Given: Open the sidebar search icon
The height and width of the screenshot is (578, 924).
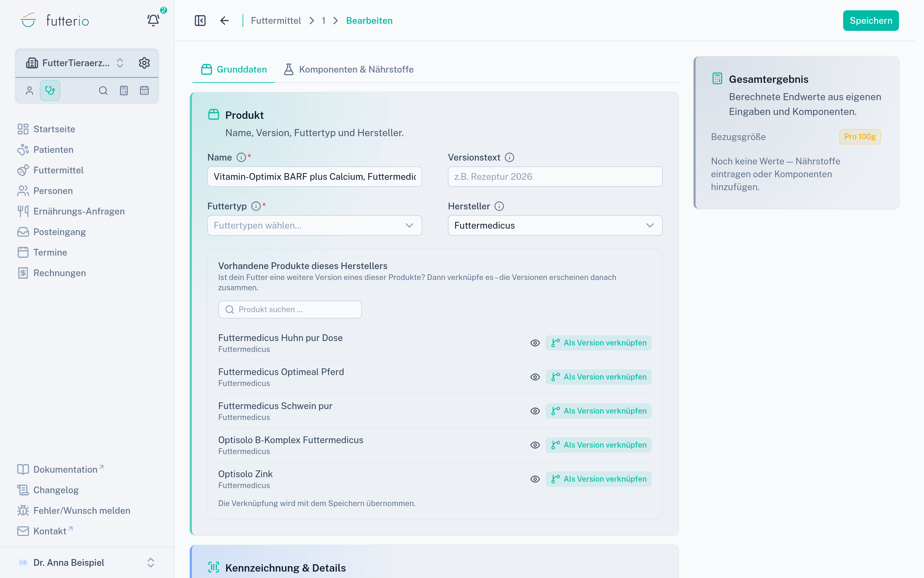Looking at the screenshot, I should tap(103, 91).
